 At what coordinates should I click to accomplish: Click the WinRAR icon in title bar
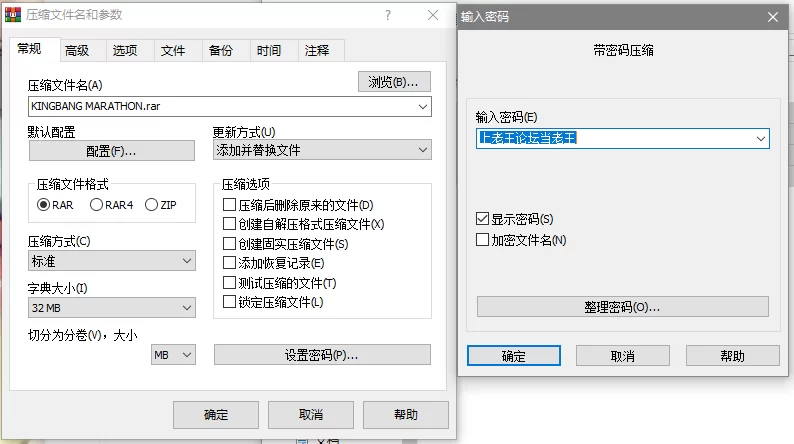point(13,16)
